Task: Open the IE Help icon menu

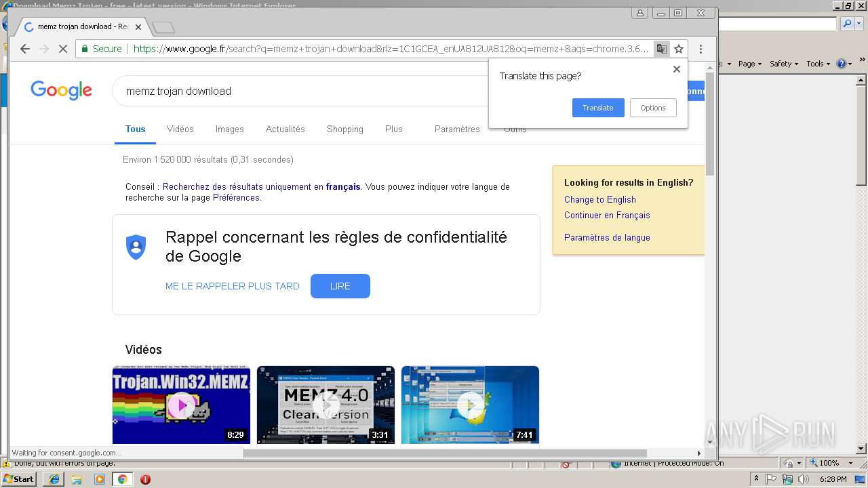Action: pos(844,64)
